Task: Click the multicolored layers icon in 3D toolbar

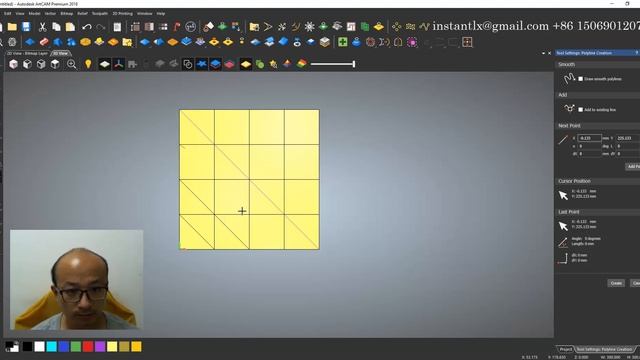Action: tap(302, 64)
